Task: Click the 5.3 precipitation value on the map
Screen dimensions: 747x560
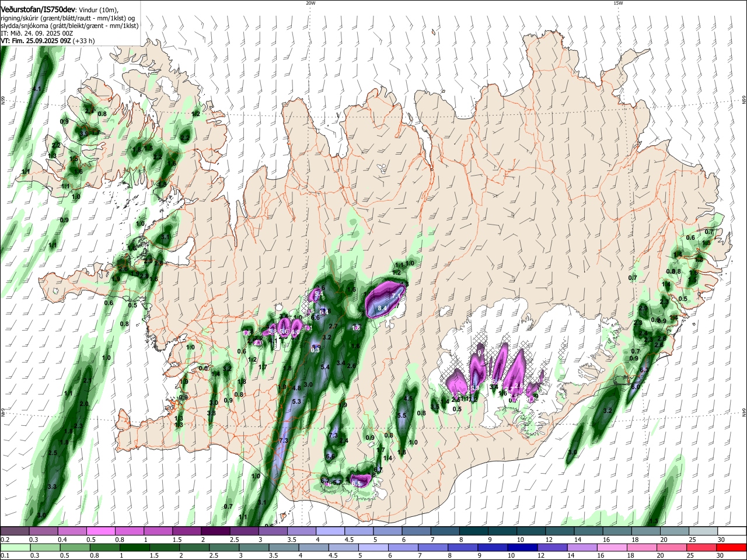Action: click(296, 401)
